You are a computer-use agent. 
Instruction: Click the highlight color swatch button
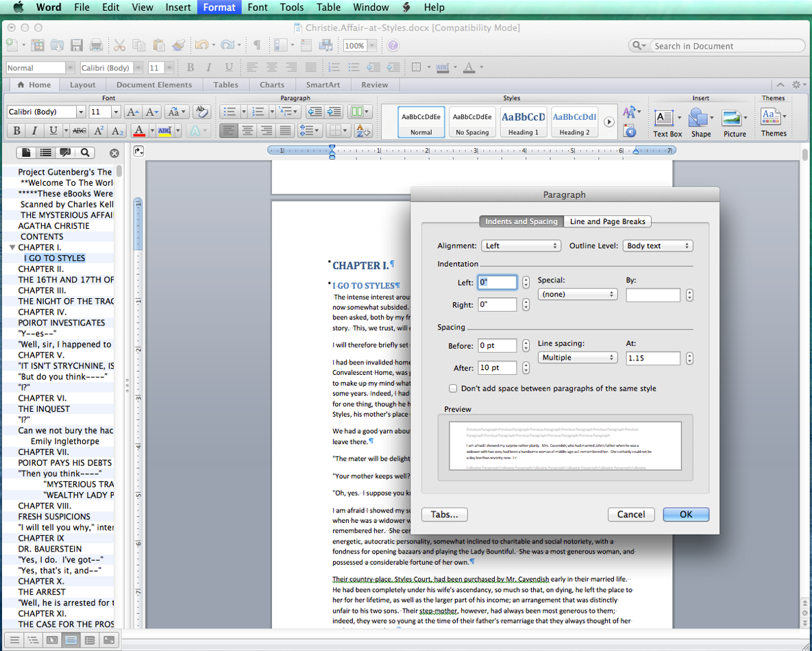[x=164, y=131]
